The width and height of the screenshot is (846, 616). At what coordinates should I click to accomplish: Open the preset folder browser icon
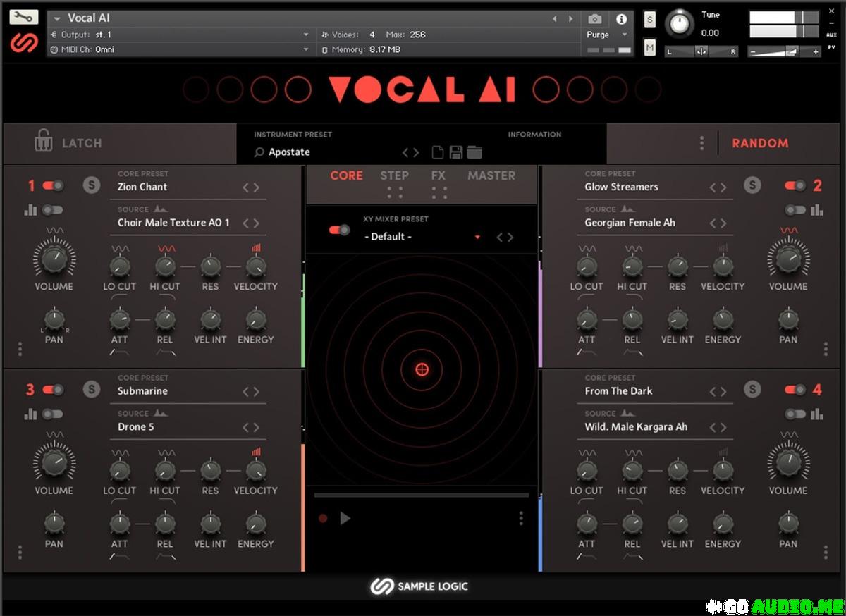474,152
